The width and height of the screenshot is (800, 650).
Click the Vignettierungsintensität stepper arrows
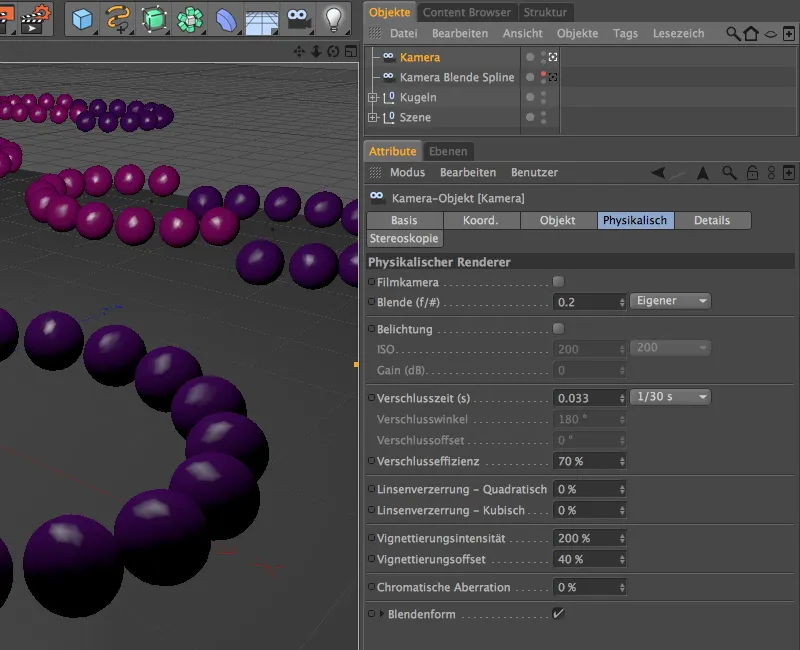point(622,538)
